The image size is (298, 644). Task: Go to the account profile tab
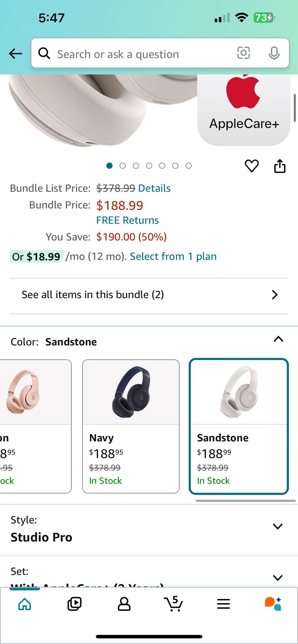point(124,604)
